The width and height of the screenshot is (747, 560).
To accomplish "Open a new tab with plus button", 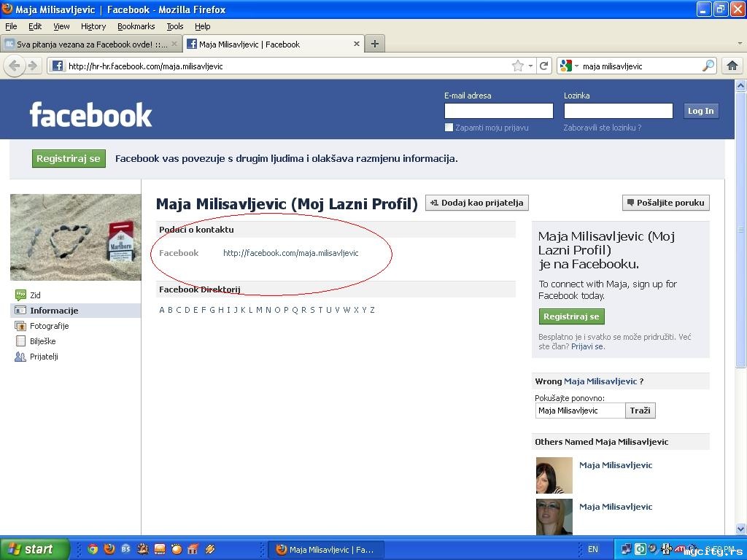I will [x=375, y=44].
